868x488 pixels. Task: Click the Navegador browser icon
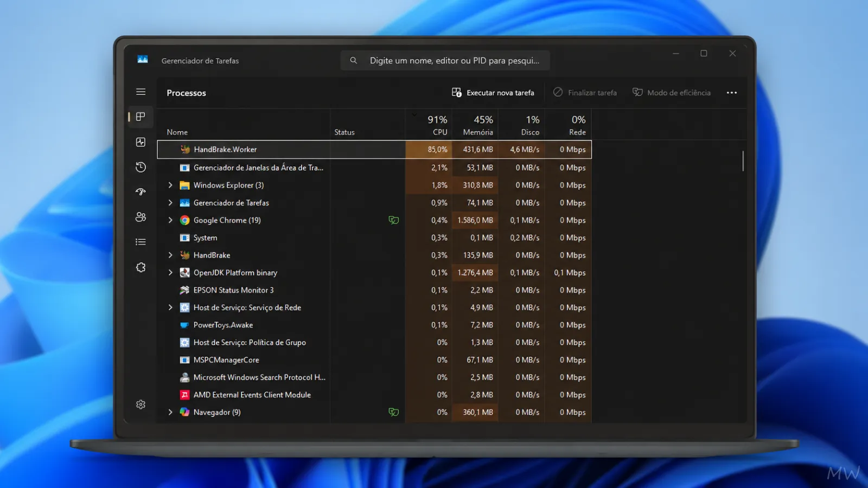click(x=184, y=412)
